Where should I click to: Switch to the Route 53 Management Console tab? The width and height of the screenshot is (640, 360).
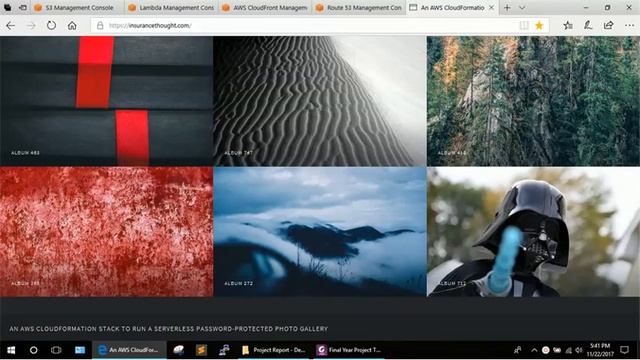click(359, 8)
